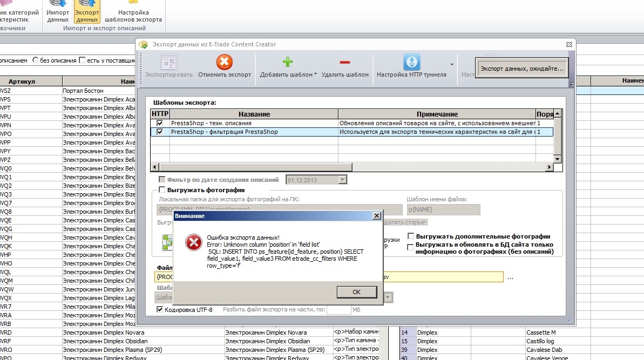Image resolution: width=644 pixels, height=360 pixels.
Task: Click the Примечание column header
Action: coord(437,114)
